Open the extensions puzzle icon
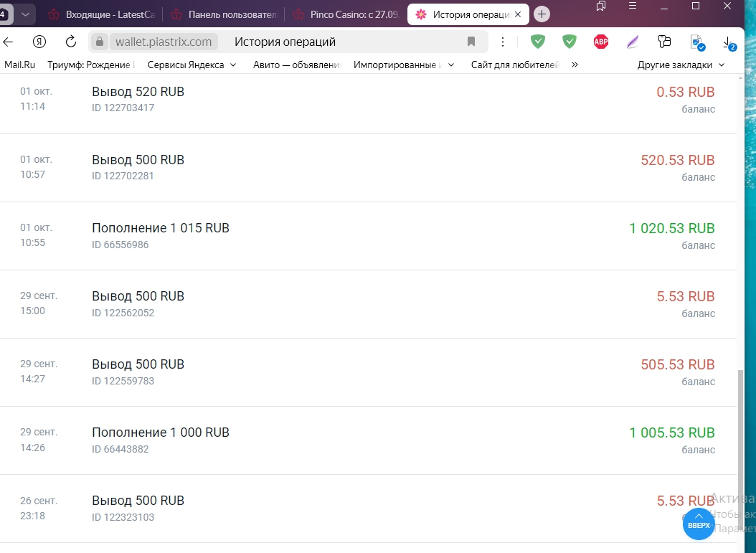This screenshot has height=553, width=756. pyautogui.click(x=664, y=42)
